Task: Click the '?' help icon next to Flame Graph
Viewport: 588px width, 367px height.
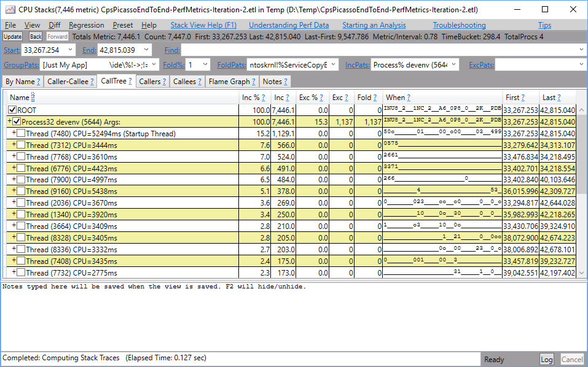Action: pos(254,82)
